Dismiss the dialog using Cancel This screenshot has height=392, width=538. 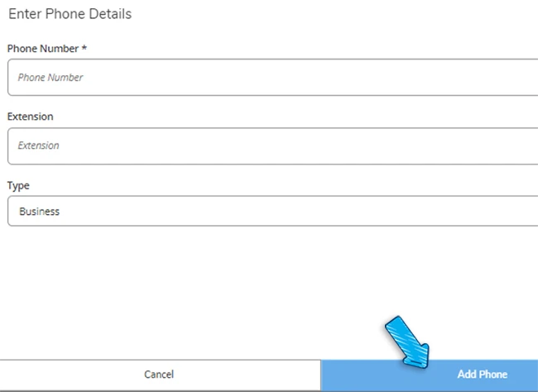[x=159, y=375]
